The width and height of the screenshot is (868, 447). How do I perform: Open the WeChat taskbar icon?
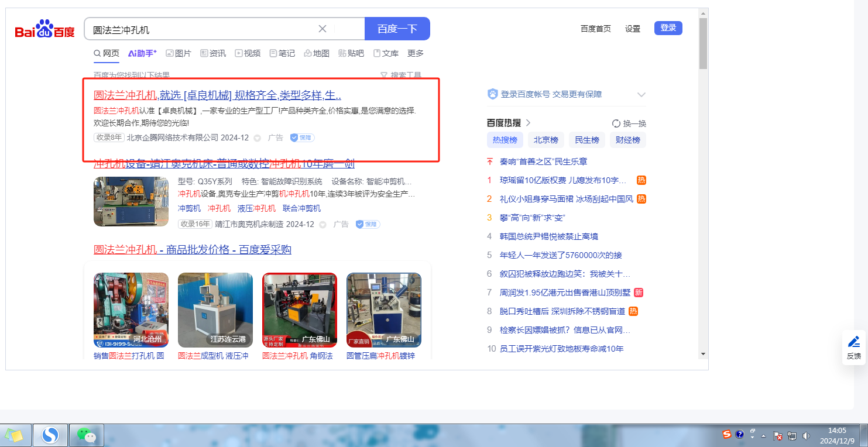click(x=87, y=435)
